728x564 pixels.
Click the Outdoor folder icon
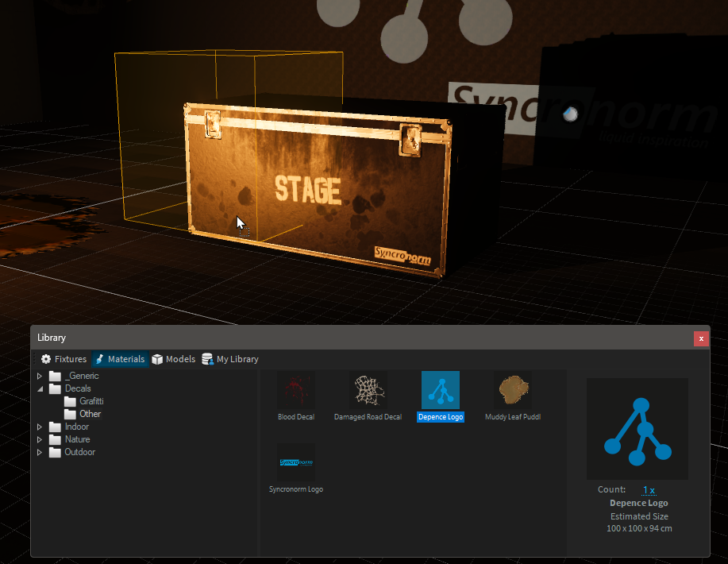(55, 452)
